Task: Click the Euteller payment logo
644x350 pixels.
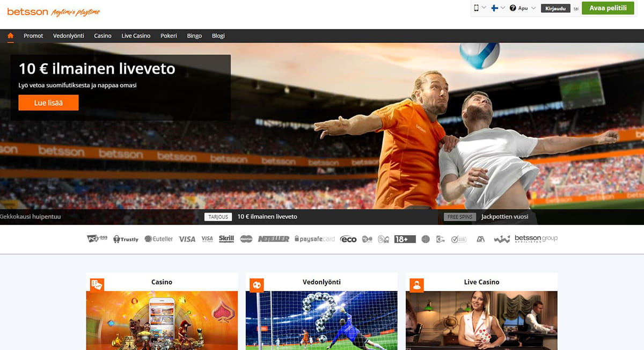Action: tap(159, 239)
